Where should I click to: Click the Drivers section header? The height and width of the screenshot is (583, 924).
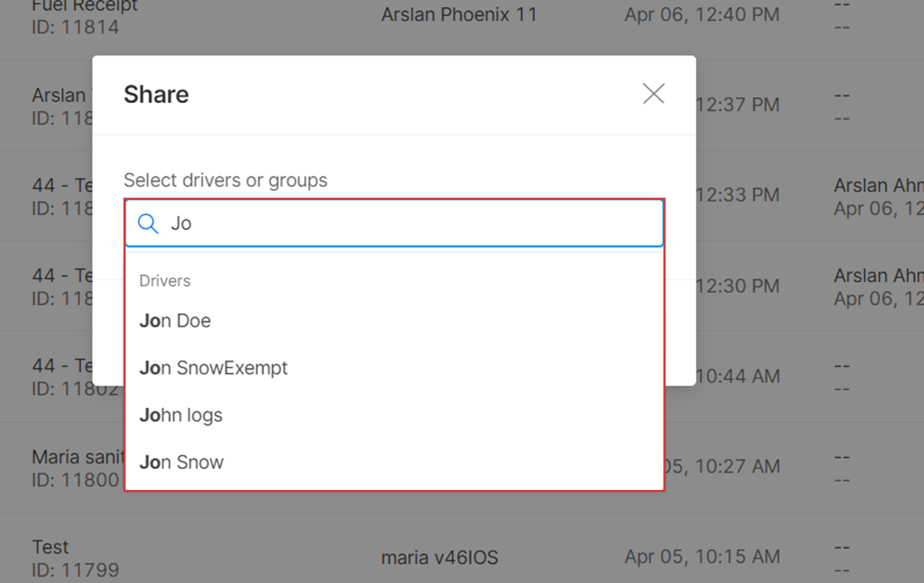click(x=165, y=281)
